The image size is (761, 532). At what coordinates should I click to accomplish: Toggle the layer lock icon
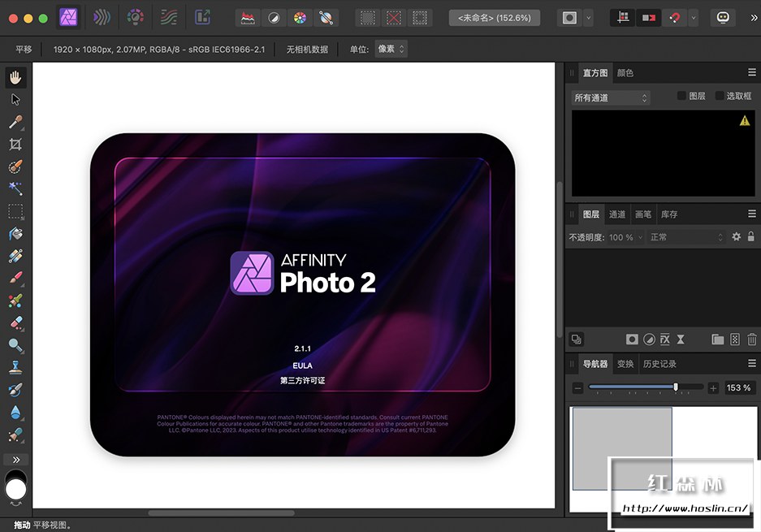point(750,236)
